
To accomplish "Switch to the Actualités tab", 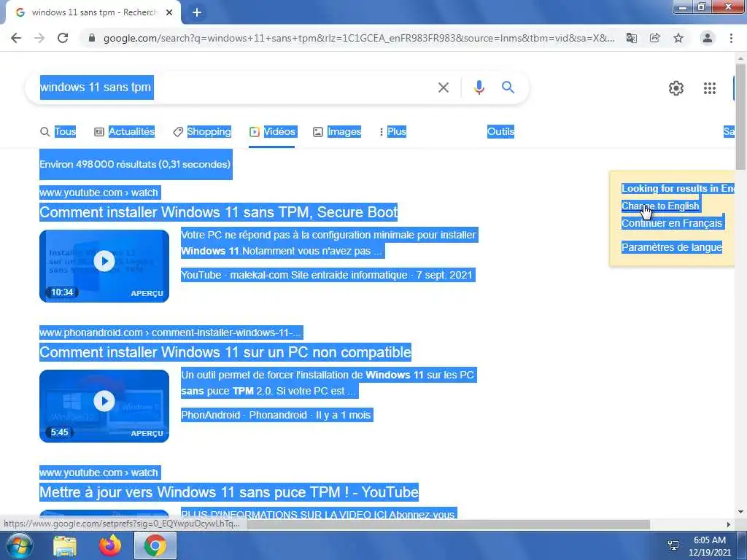I will click(x=124, y=131).
